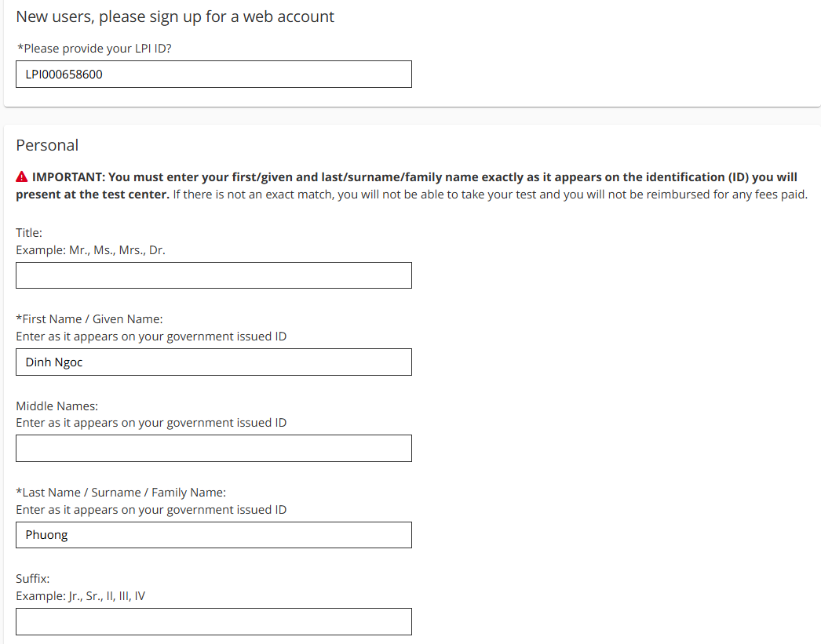This screenshot has height=644, width=821.
Task: Click the empty Suffix input field
Action: point(213,621)
